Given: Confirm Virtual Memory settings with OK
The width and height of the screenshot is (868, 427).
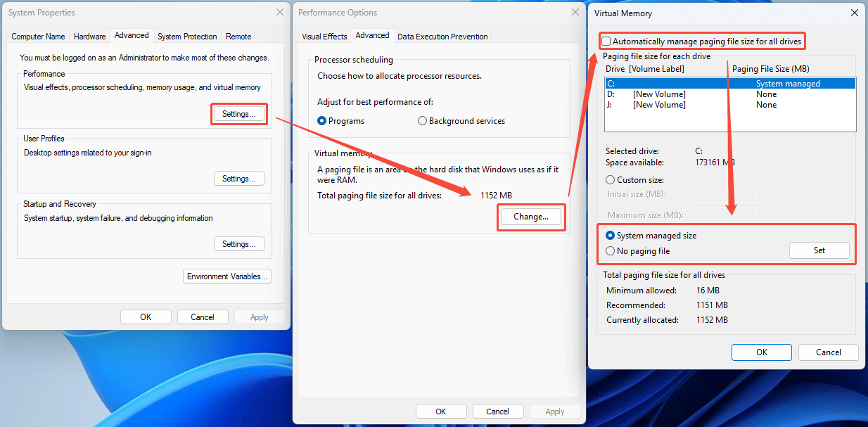Looking at the screenshot, I should (761, 352).
